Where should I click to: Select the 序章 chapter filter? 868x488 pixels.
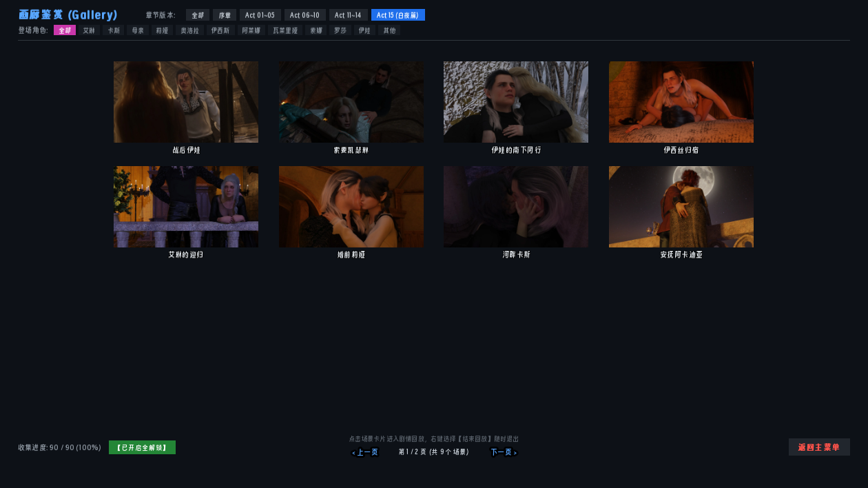pyautogui.click(x=225, y=15)
